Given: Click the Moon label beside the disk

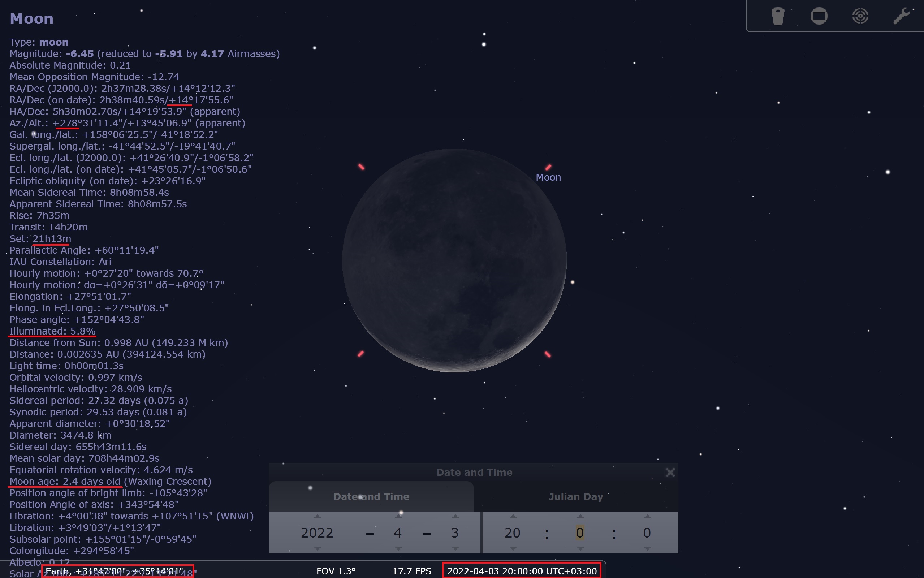Looking at the screenshot, I should 548,177.
